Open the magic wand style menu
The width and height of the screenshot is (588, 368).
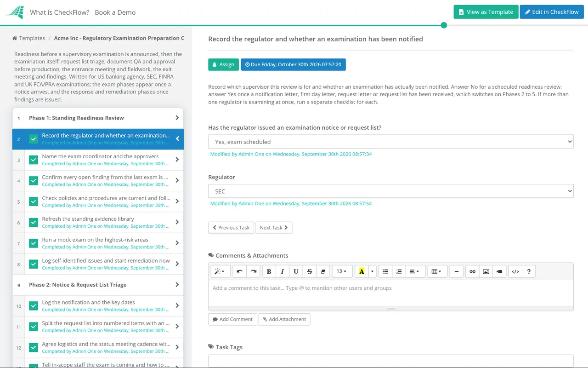pyautogui.click(x=220, y=271)
